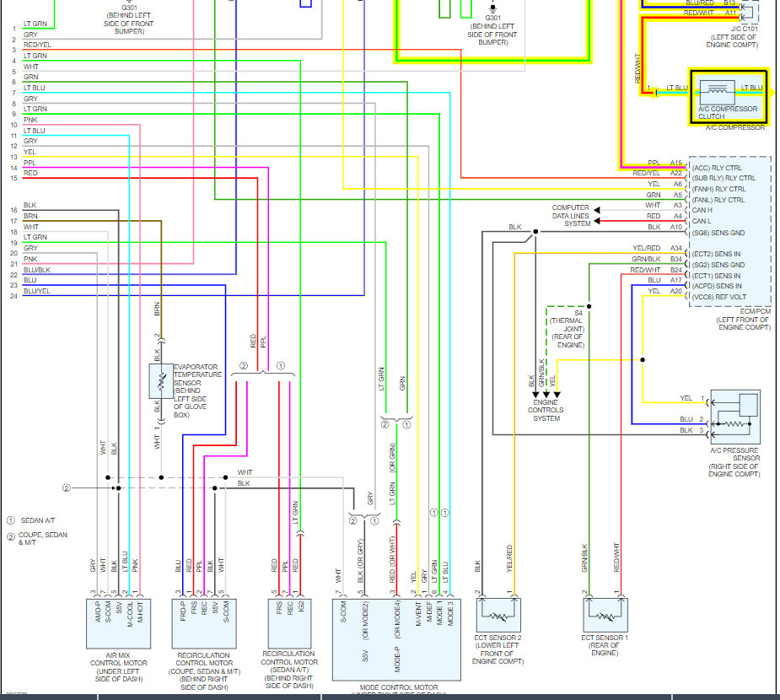The image size is (780, 700).
Task: Click the 'BLU/BLK' wire label on row 22
Action: tap(37, 270)
